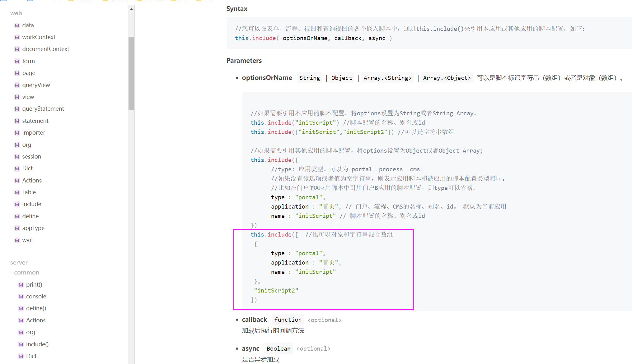The height and width of the screenshot is (364, 632).
Task: Click the M icon next to include()
Action: (21, 344)
